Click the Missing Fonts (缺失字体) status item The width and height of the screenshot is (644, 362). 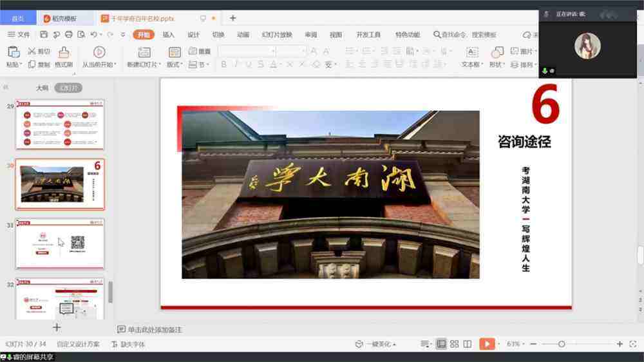[128, 345]
